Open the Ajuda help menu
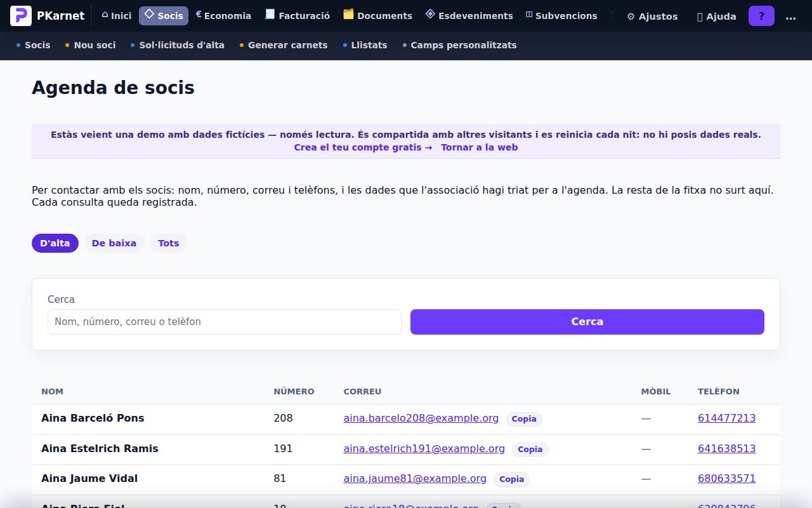Viewport: 812px width, 508px height. click(717, 17)
